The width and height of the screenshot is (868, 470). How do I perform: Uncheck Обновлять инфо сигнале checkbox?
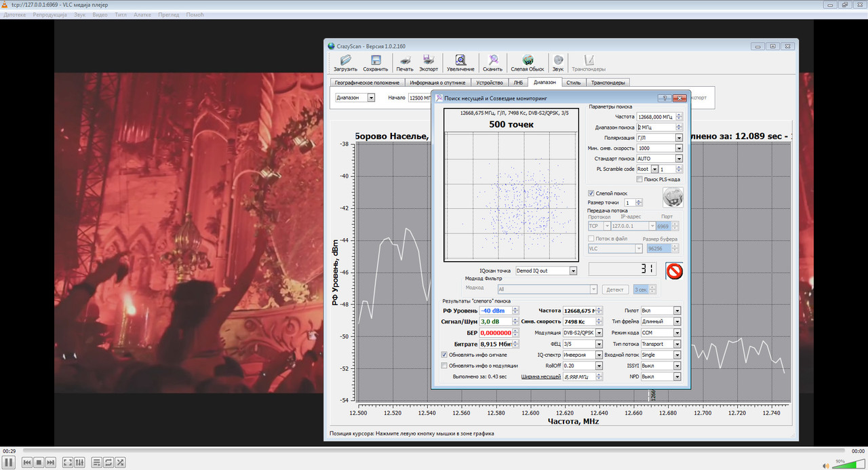pyautogui.click(x=444, y=355)
